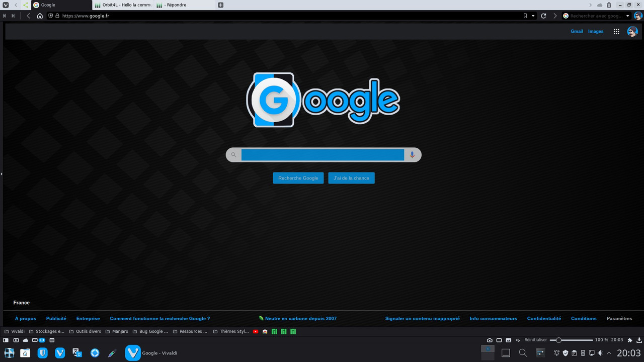Click the new tab plus button
The height and width of the screenshot is (362, 644).
coord(220,5)
